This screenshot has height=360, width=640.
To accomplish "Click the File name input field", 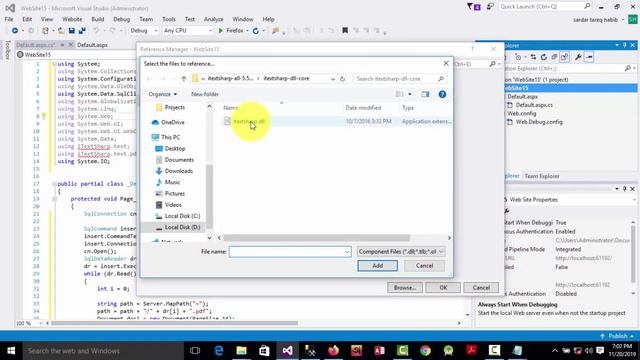I will (287, 252).
